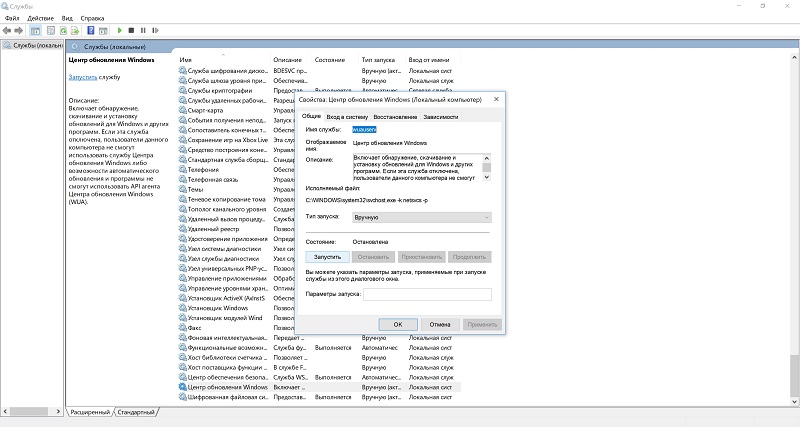Switch to the Стандартный view tab
800x427 pixels.
click(x=136, y=412)
